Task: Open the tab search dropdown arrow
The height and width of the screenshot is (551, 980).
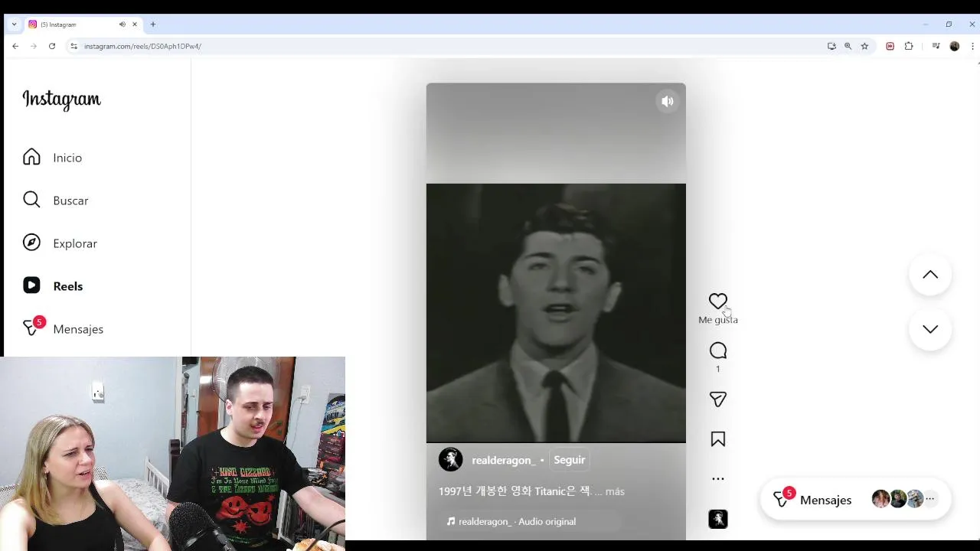Action: pos(14,24)
